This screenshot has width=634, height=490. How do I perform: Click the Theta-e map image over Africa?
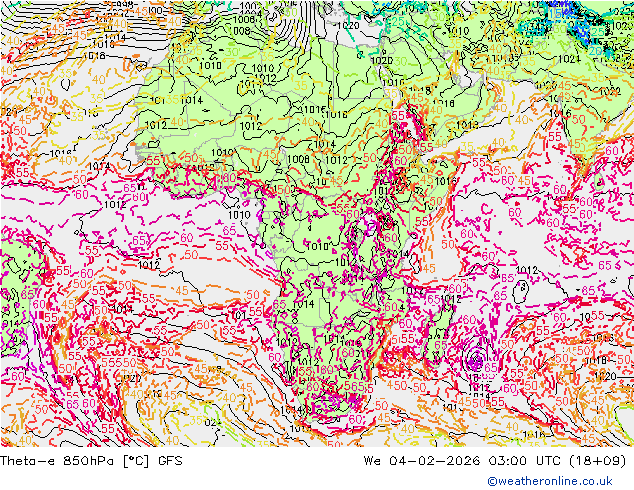pyautogui.click(x=317, y=224)
